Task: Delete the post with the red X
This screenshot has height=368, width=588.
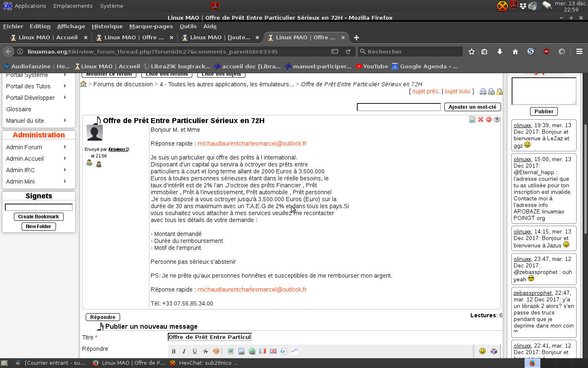Action: click(x=481, y=119)
